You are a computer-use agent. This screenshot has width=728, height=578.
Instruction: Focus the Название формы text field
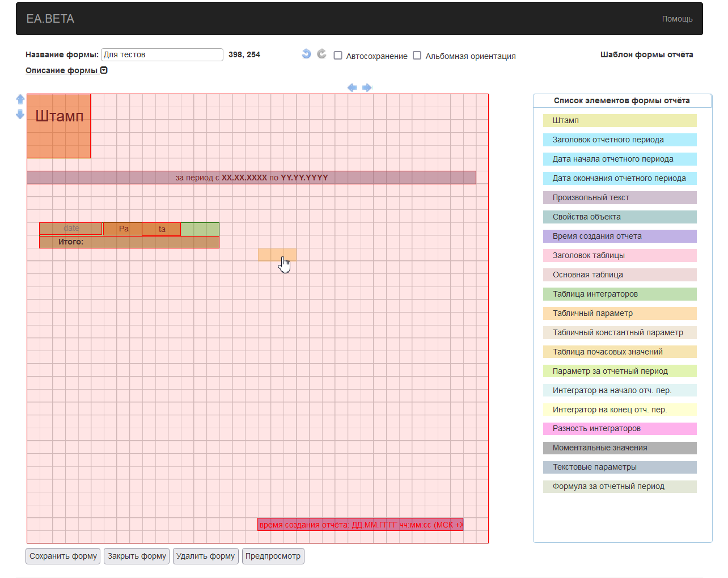(162, 54)
